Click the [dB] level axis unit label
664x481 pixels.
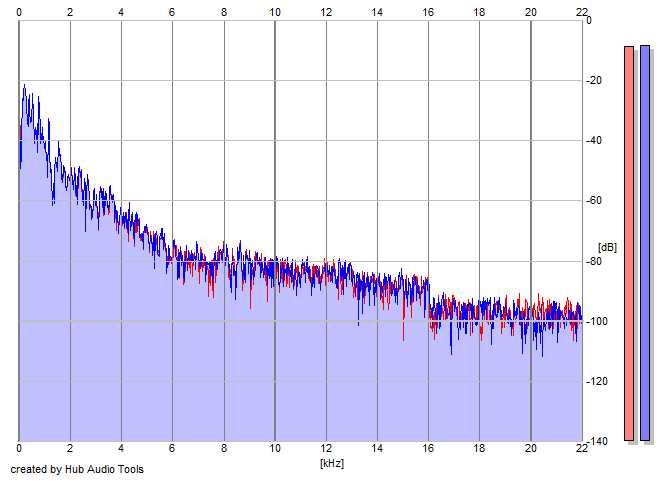[607, 247]
